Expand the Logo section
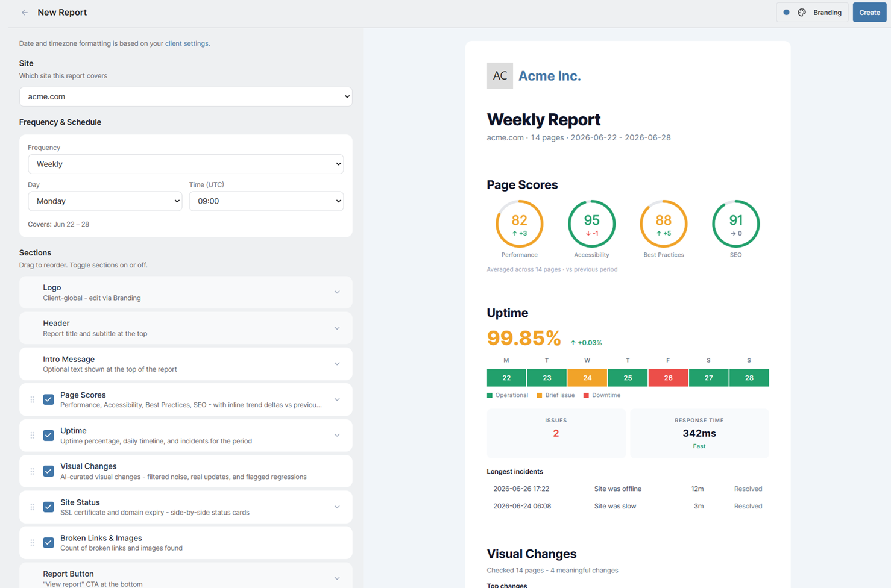891x588 pixels. pyautogui.click(x=337, y=292)
